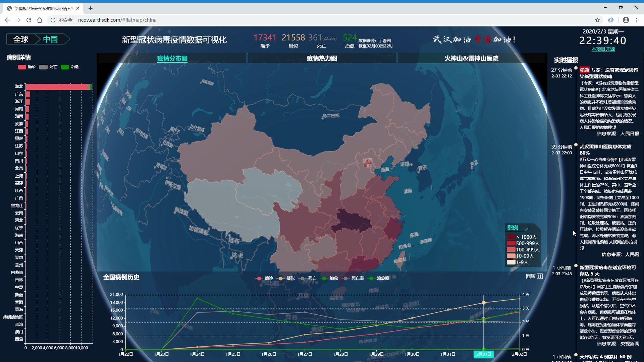This screenshot has width=644, height=362.
Task: Click the address bar URL
Action: [x=117, y=20]
